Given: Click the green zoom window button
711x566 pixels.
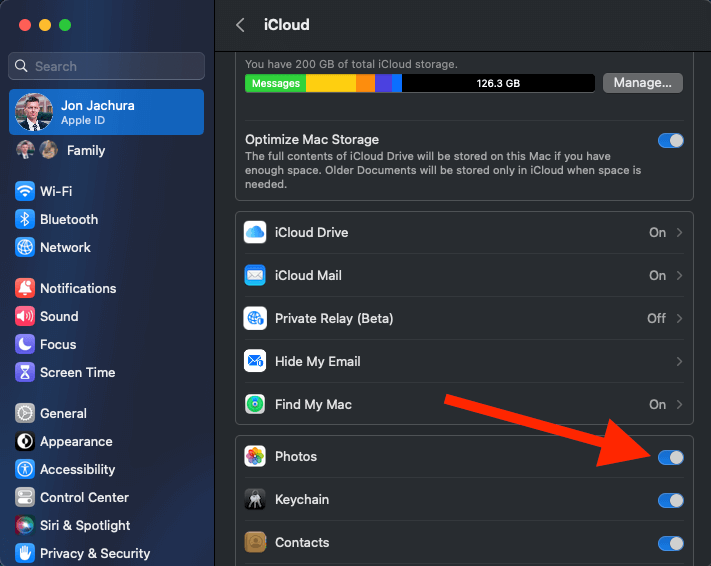Looking at the screenshot, I should pos(65,25).
